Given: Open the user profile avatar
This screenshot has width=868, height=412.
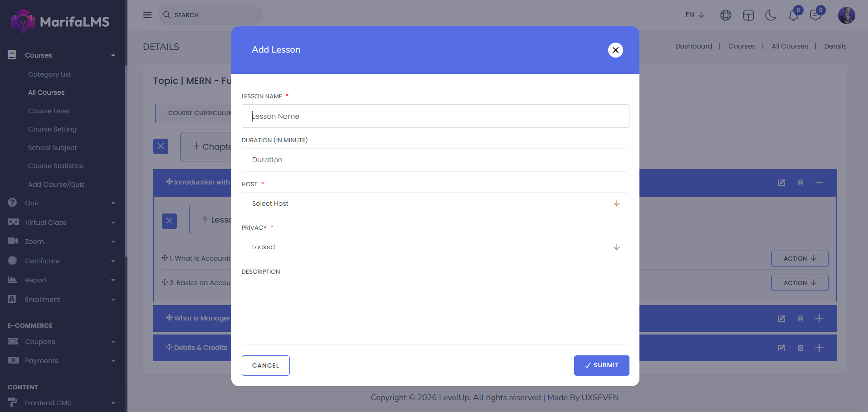Looking at the screenshot, I should point(846,15).
